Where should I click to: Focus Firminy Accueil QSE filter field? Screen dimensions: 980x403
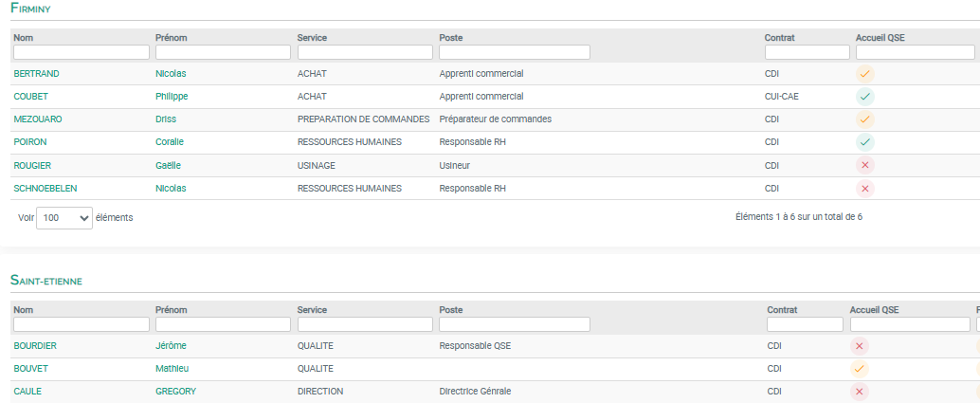pos(915,52)
